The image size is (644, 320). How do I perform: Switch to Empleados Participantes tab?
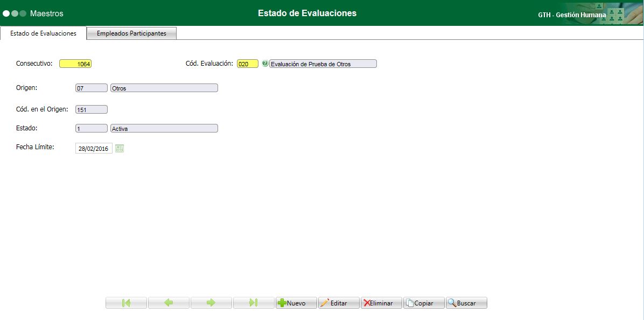131,34
